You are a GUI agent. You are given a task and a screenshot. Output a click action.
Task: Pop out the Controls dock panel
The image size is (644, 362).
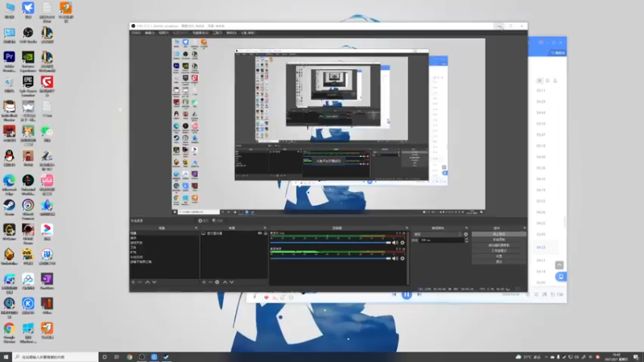[x=524, y=228]
